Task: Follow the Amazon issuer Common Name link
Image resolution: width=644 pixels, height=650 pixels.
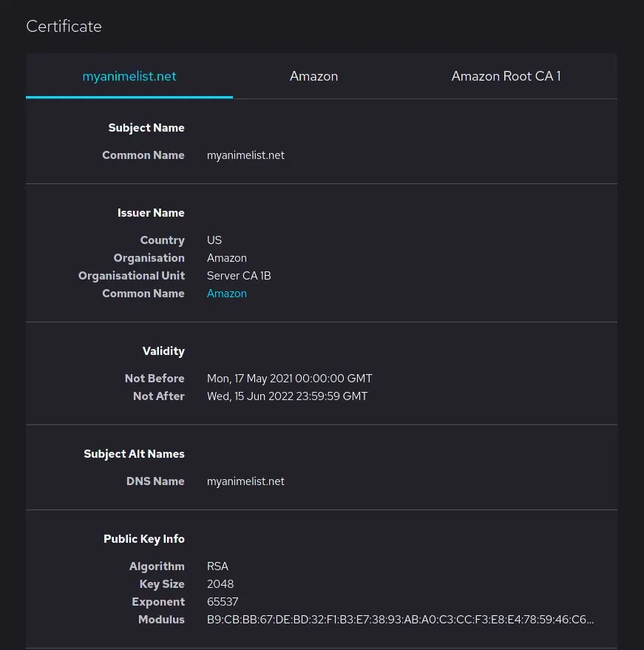Action: (227, 294)
